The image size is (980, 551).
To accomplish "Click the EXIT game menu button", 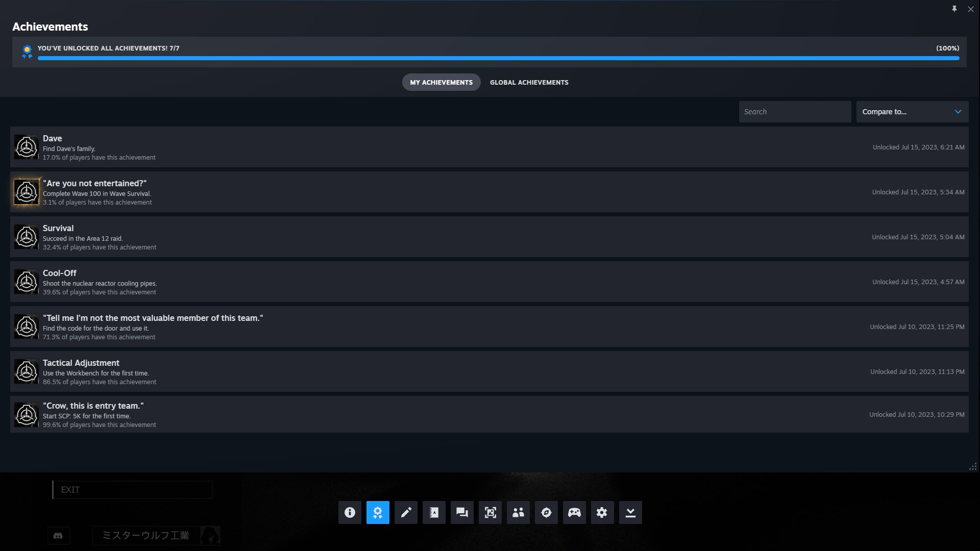I will click(x=132, y=490).
